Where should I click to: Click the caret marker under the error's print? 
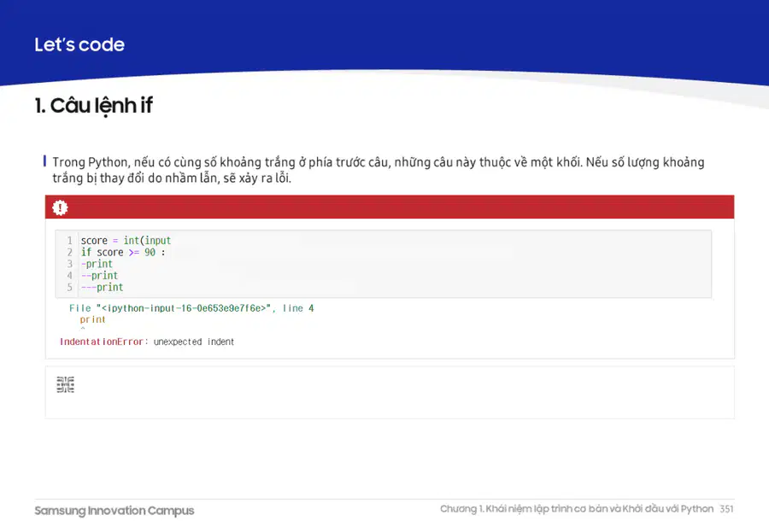tap(83, 329)
